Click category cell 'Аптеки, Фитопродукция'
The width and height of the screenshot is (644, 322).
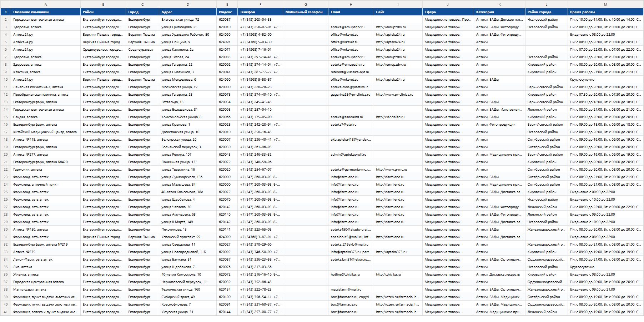pos(499,125)
